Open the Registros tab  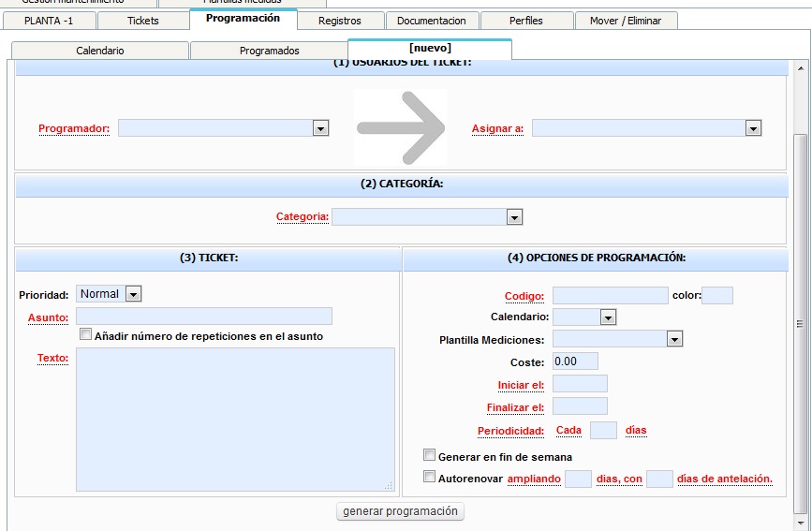click(x=340, y=21)
